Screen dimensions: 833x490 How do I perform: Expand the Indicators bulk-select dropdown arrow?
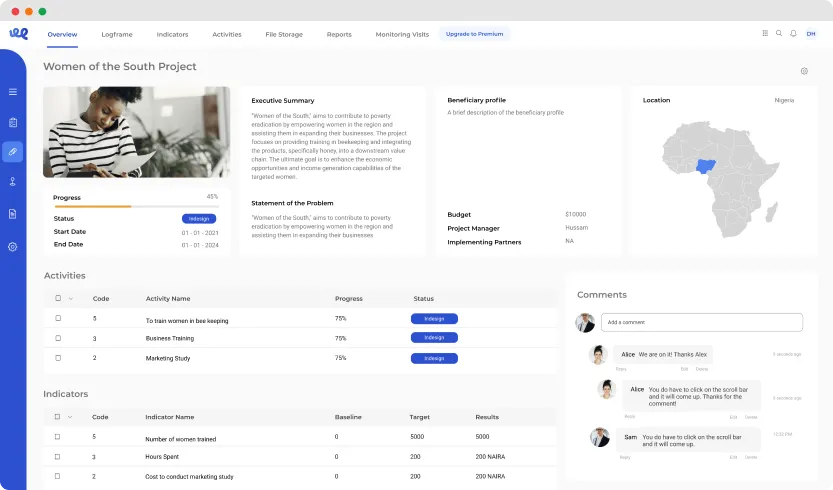pyautogui.click(x=70, y=417)
